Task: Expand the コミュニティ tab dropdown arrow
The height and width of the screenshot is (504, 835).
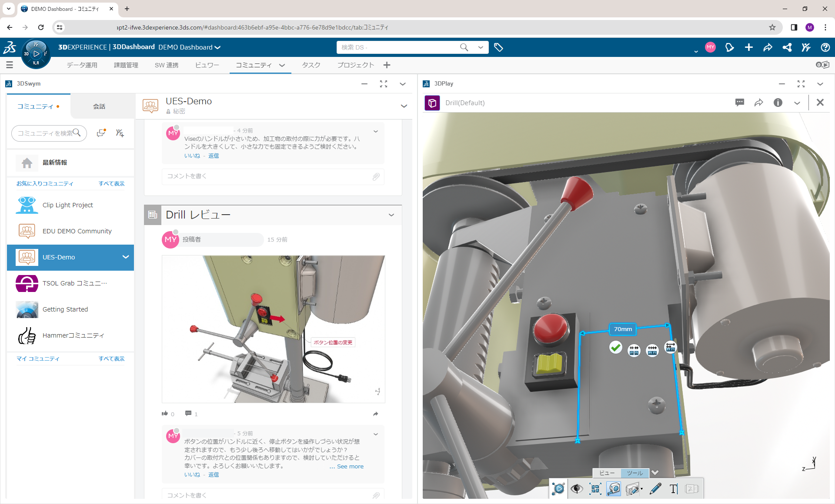Action: (282, 65)
